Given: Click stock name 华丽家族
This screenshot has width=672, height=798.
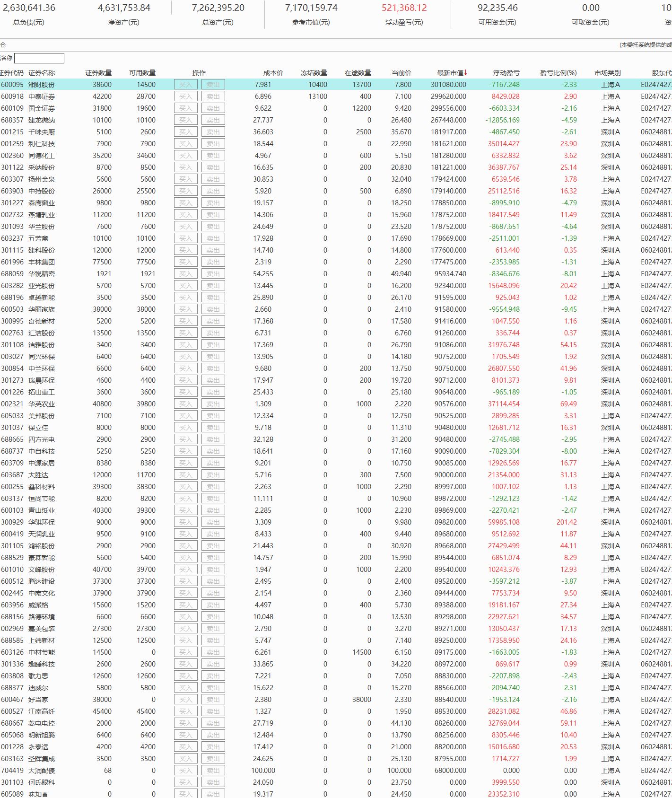Looking at the screenshot, I should 42,309.
